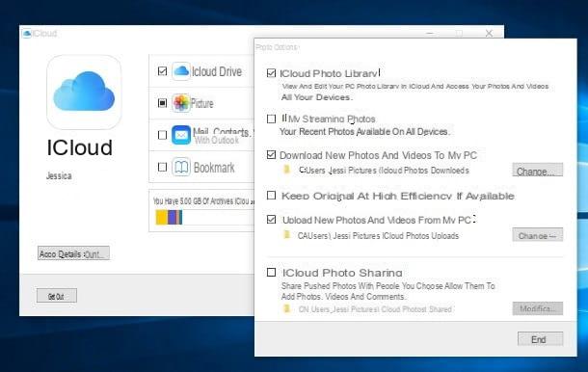The height and width of the screenshot is (372, 588).
Task: Click the large iCloud cloud logo
Action: pyautogui.click(x=84, y=93)
